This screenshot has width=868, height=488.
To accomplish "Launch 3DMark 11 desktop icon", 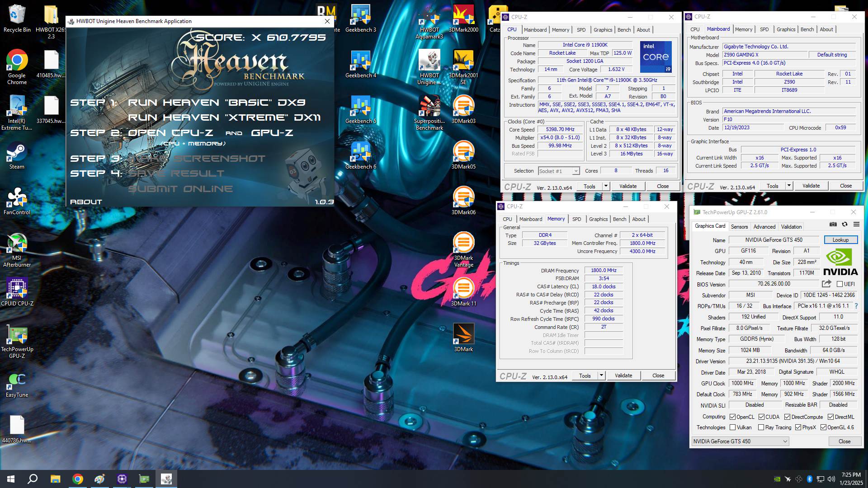I will tap(463, 292).
